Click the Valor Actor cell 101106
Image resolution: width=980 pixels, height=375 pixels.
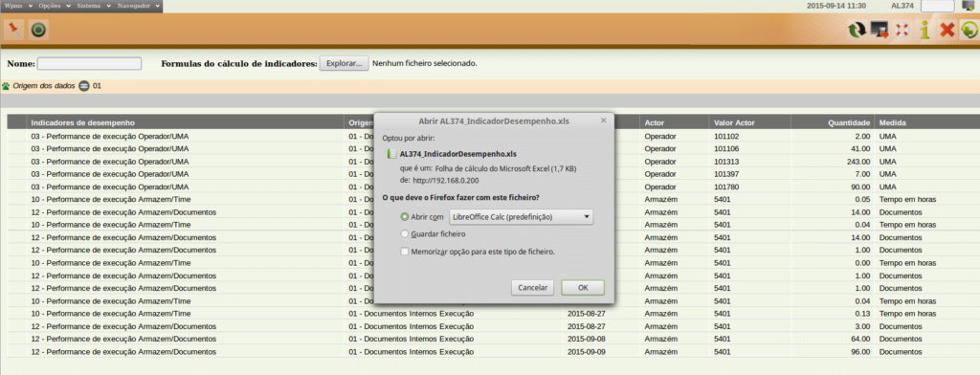point(726,148)
